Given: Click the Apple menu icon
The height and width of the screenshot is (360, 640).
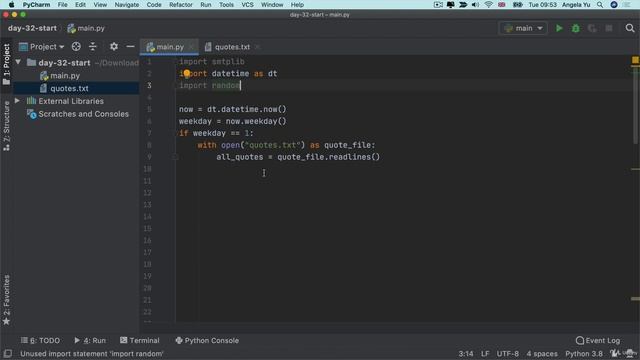Looking at the screenshot, I should (x=11, y=4).
